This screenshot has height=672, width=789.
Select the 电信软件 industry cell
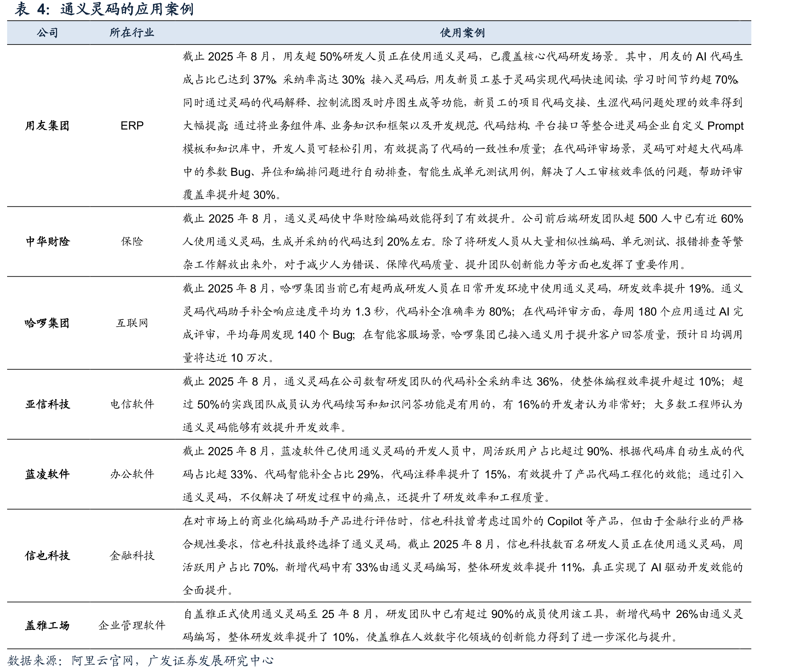click(x=132, y=404)
